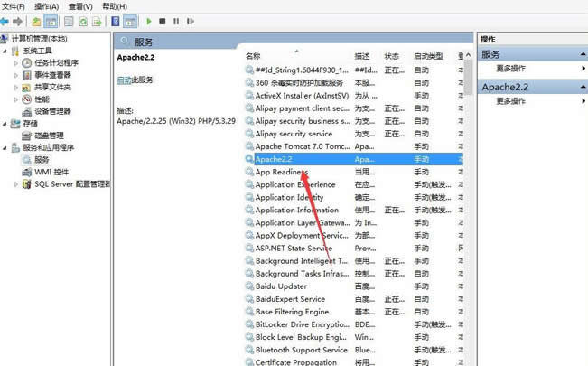Select 计算机管理(本地) root node
The height and width of the screenshot is (366, 588).
pos(39,39)
